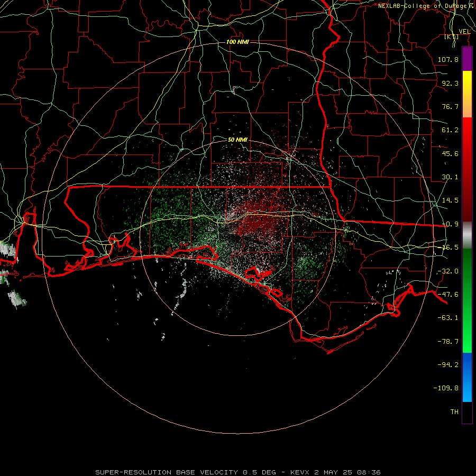This screenshot has height=476, width=476.
Task: Click the "[KT]" units label
Action: click(452, 36)
